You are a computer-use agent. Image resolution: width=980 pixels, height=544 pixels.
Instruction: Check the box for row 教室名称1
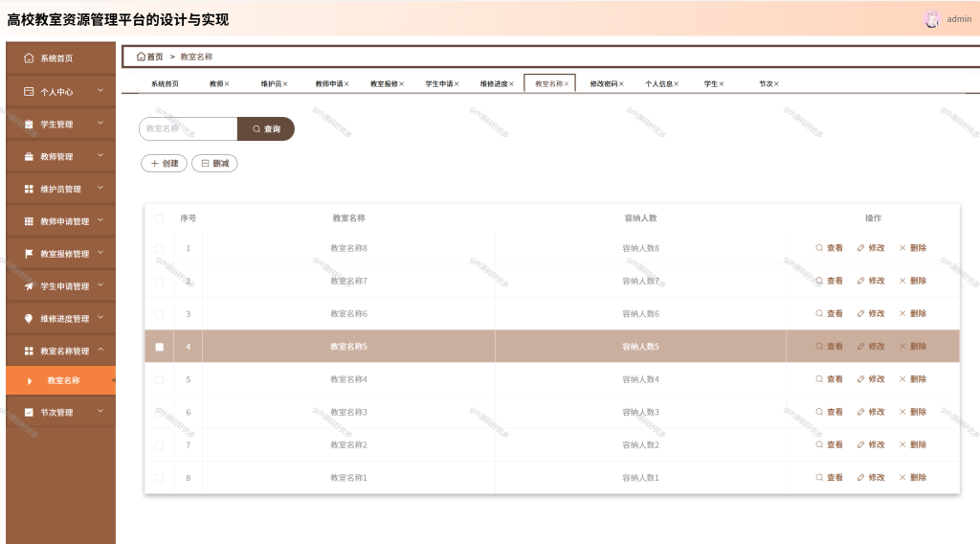160,478
